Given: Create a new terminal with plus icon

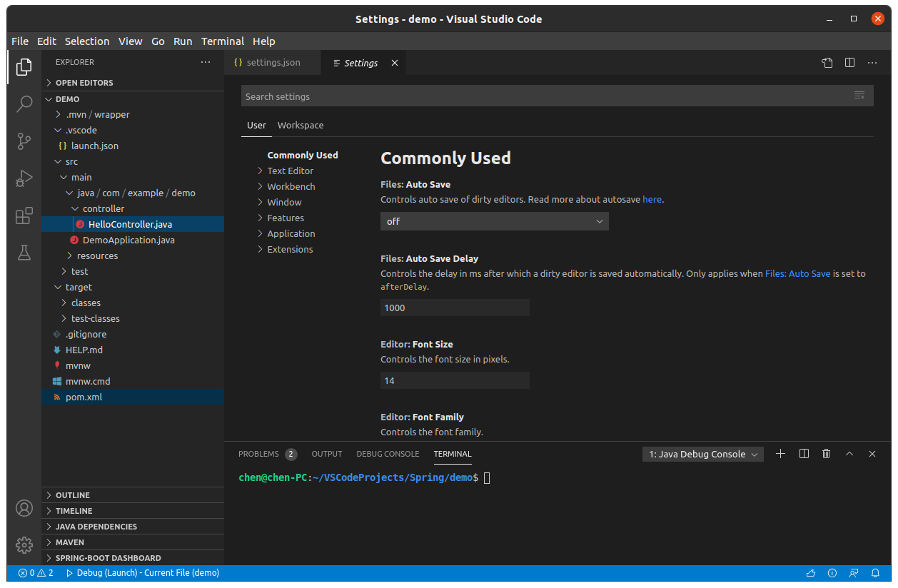Looking at the screenshot, I should [780, 454].
